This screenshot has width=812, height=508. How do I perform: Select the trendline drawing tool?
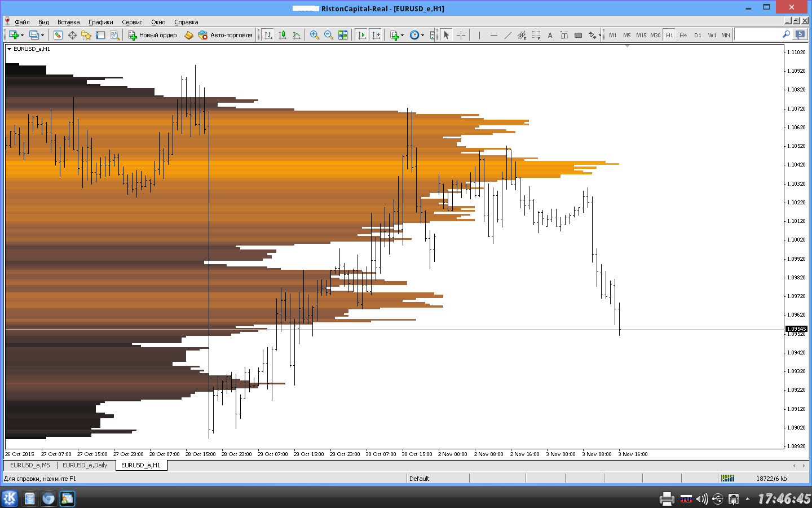[507, 35]
